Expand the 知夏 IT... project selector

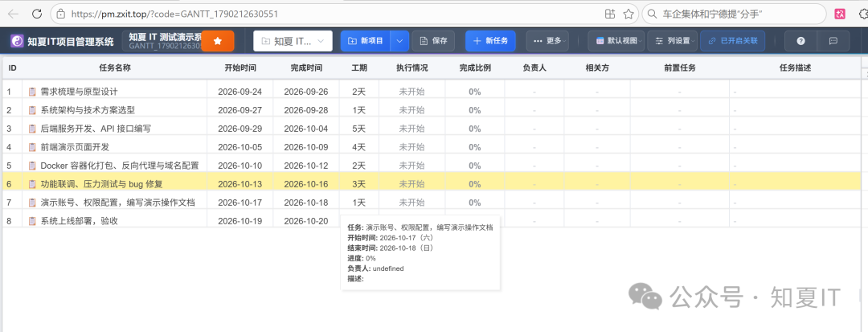(x=293, y=41)
